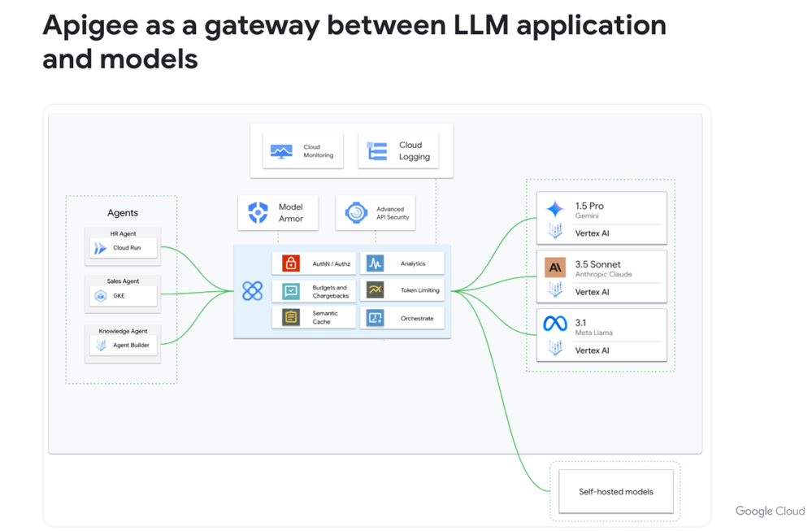This screenshot has height=531, width=812.
Task: Click the Vertex AI icon under 3.5 Sonnet
Action: click(555, 289)
